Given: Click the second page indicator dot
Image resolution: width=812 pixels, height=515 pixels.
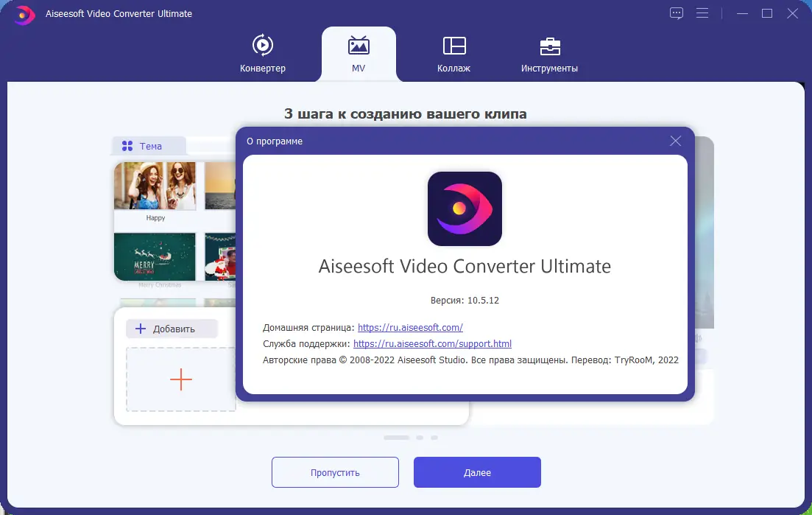Looking at the screenshot, I should (x=420, y=438).
